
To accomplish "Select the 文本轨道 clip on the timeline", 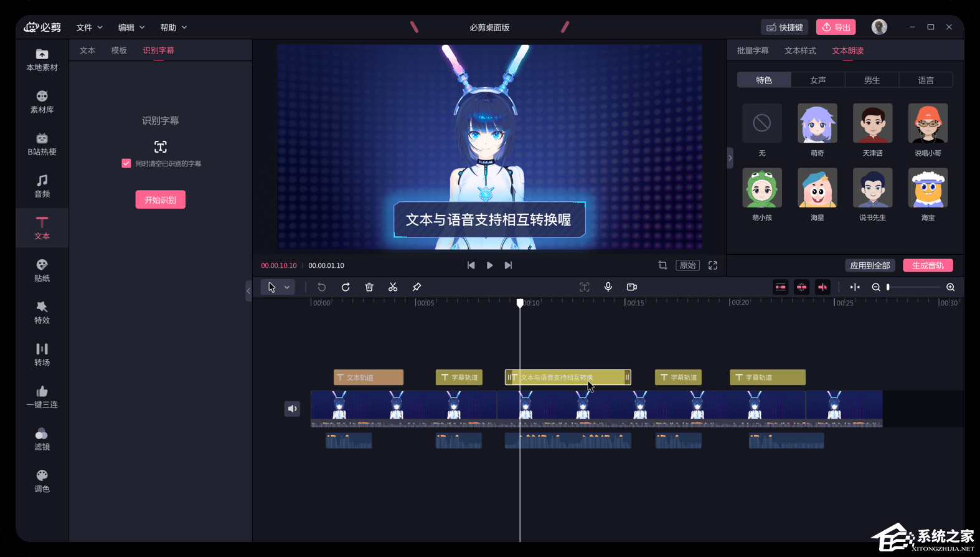I will click(369, 377).
